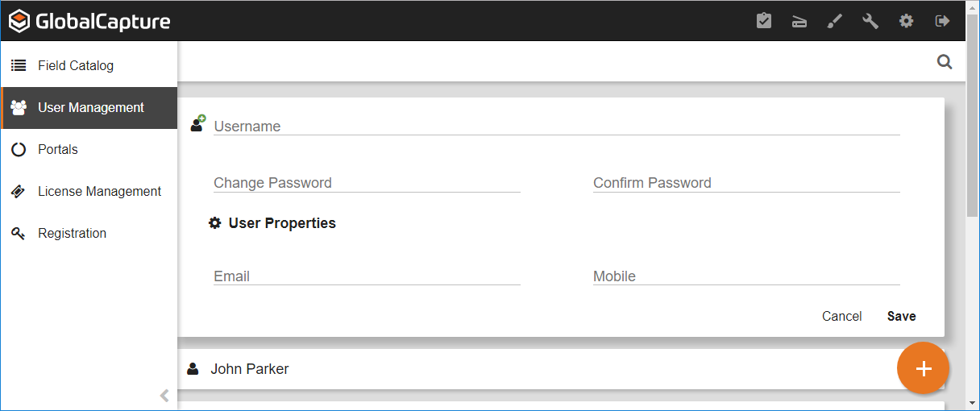Image resolution: width=980 pixels, height=411 pixels.
Task: Click the logout arrow icon
Action: [x=942, y=21]
